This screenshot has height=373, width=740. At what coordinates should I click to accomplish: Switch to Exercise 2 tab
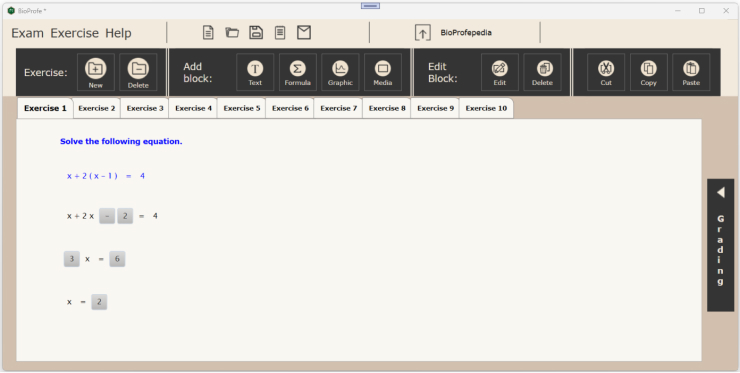click(97, 108)
